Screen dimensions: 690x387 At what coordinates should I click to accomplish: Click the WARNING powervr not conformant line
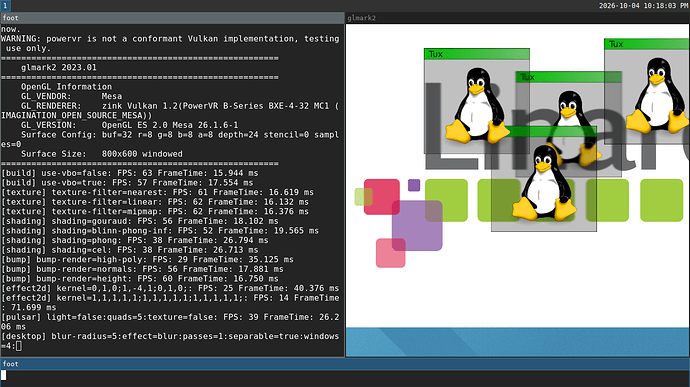(x=170, y=43)
